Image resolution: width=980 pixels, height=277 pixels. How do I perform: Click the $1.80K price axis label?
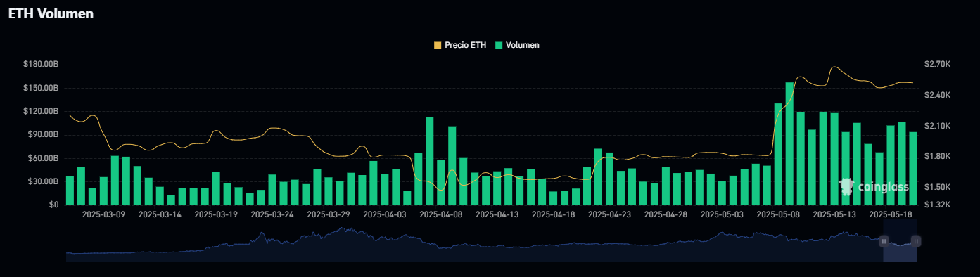[938, 156]
